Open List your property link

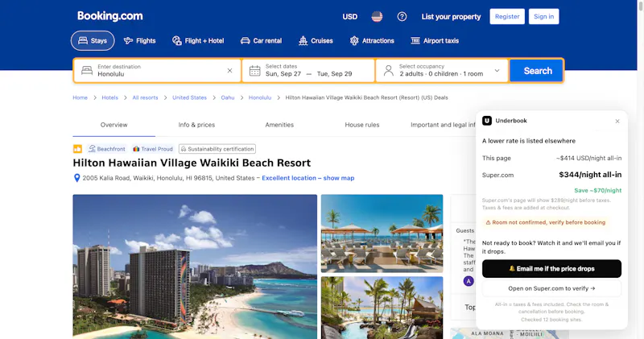pyautogui.click(x=451, y=17)
